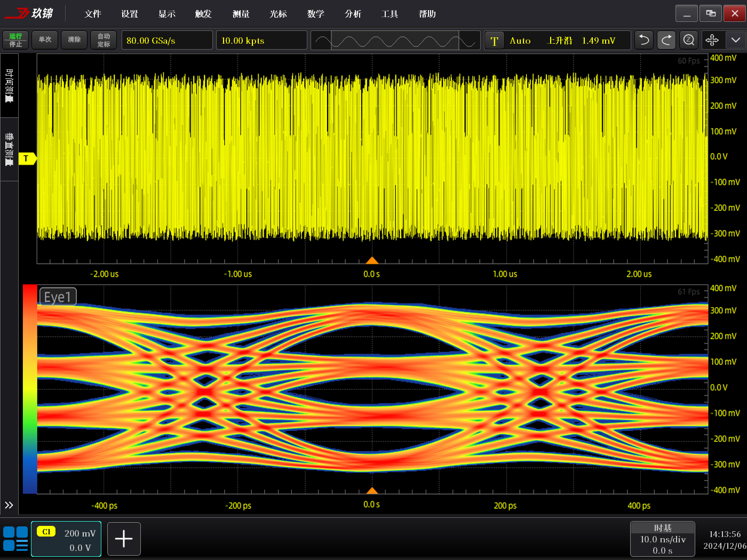The height and width of the screenshot is (560, 747).
Task: Click the Eye1 label on eye diagram
Action: point(58,297)
